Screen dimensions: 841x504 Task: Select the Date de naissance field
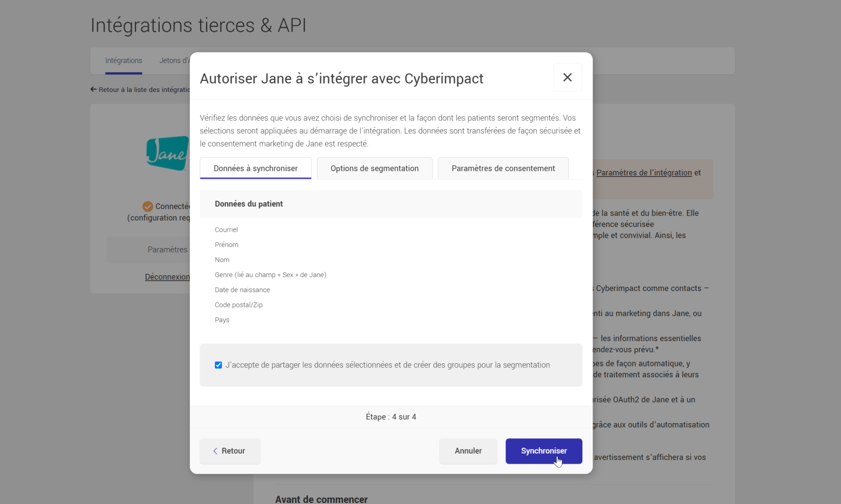pos(242,290)
